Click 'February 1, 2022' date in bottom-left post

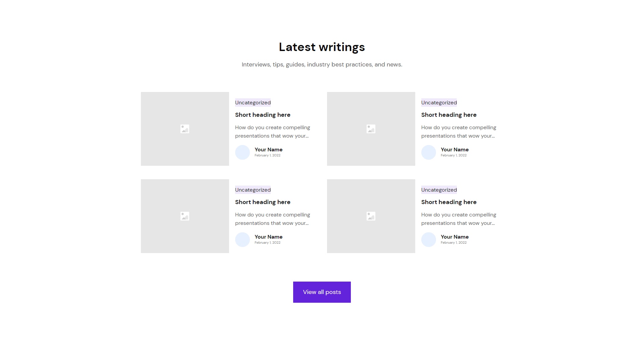point(267,243)
